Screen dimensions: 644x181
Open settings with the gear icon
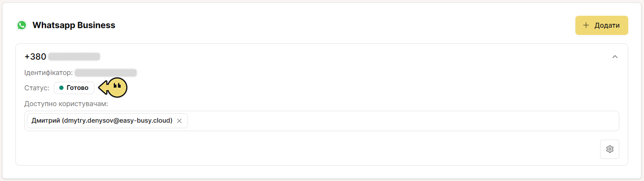tap(609, 149)
